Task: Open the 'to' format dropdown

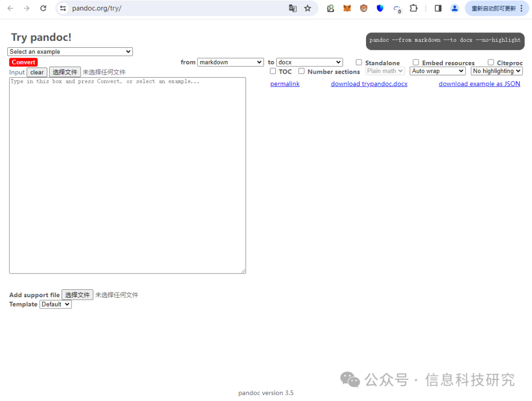Action: 309,62
